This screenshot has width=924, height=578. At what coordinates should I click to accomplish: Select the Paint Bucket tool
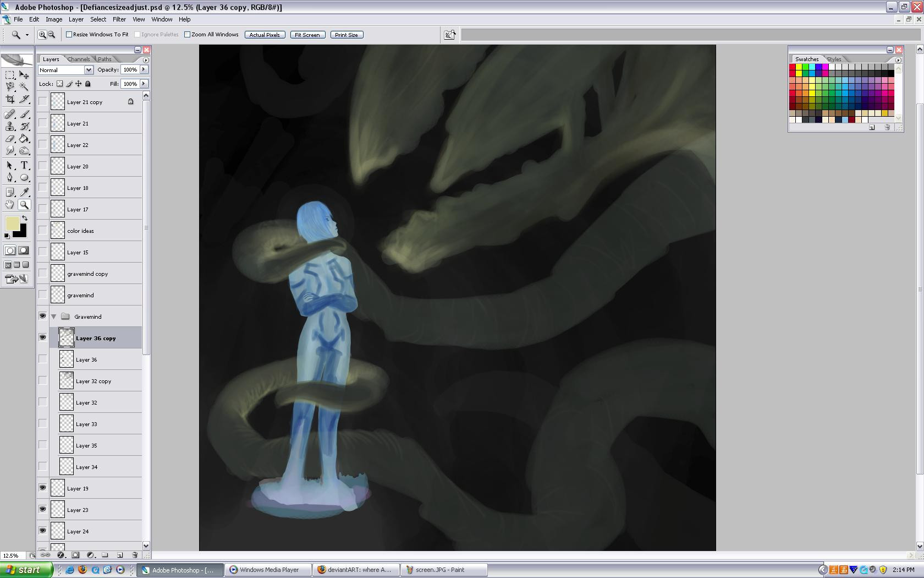point(24,139)
